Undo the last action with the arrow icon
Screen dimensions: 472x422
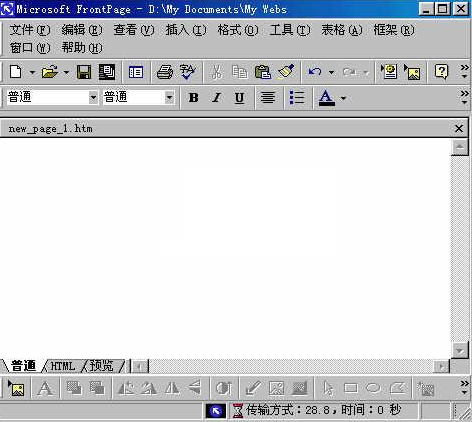pos(315,72)
